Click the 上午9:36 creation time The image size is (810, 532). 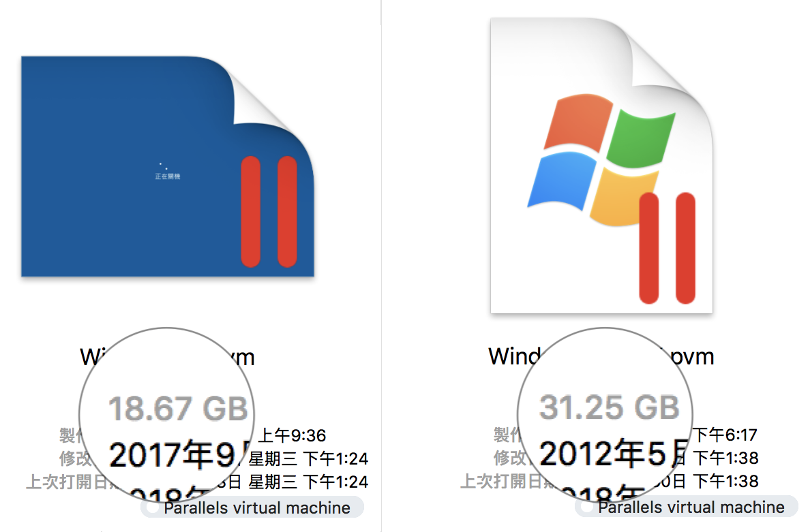tap(292, 435)
